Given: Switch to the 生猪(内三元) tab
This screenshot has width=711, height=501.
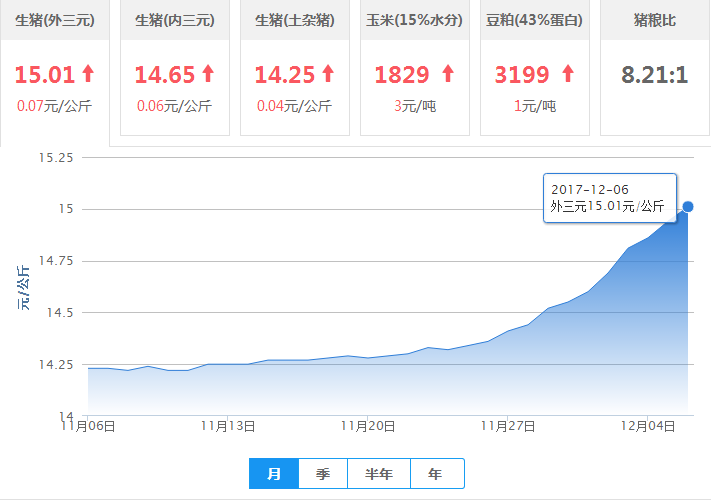Looking at the screenshot, I should click(x=174, y=20).
